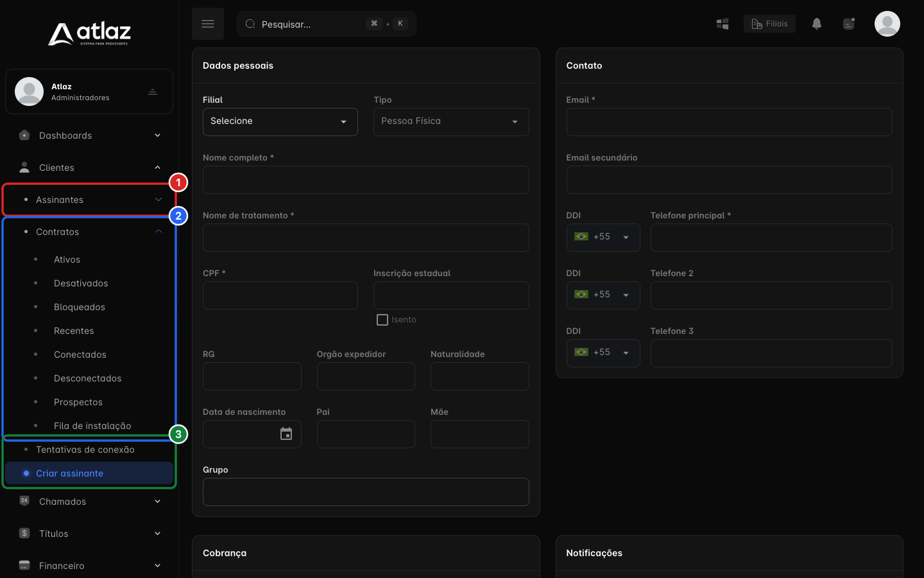
Task: Click the Grupo input field
Action: (366, 492)
